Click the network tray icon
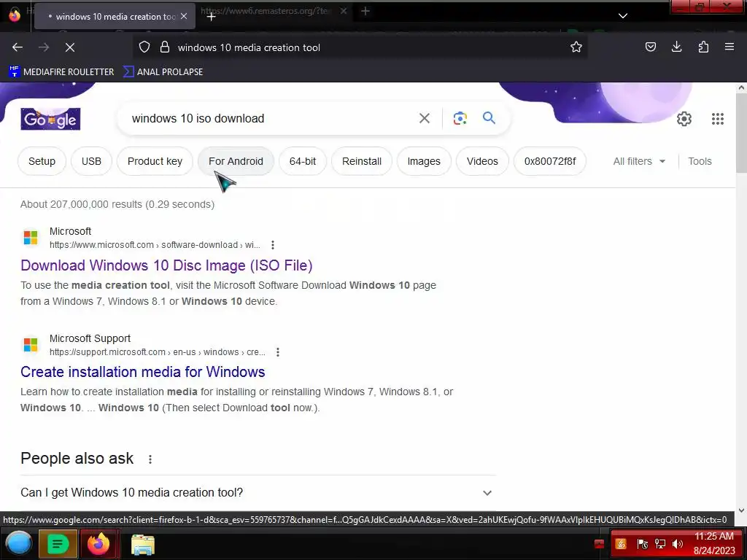This screenshot has height=560, width=747. point(660,543)
